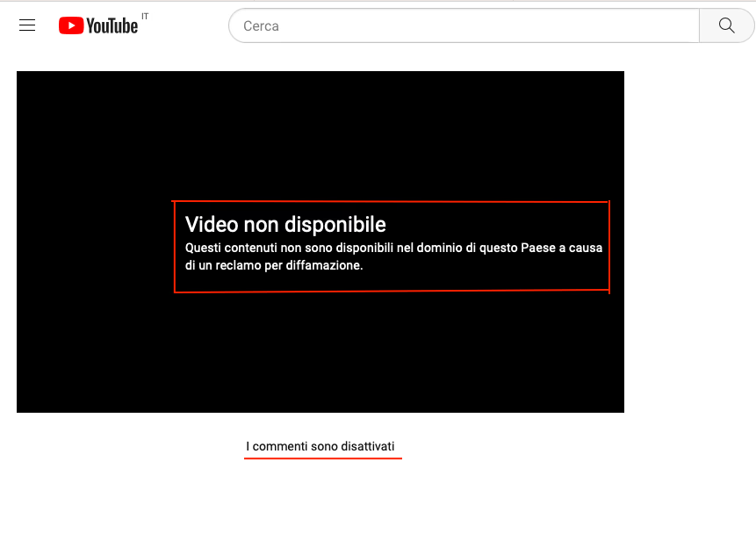
Task: Click the black player area below the error message
Action: 320,351
